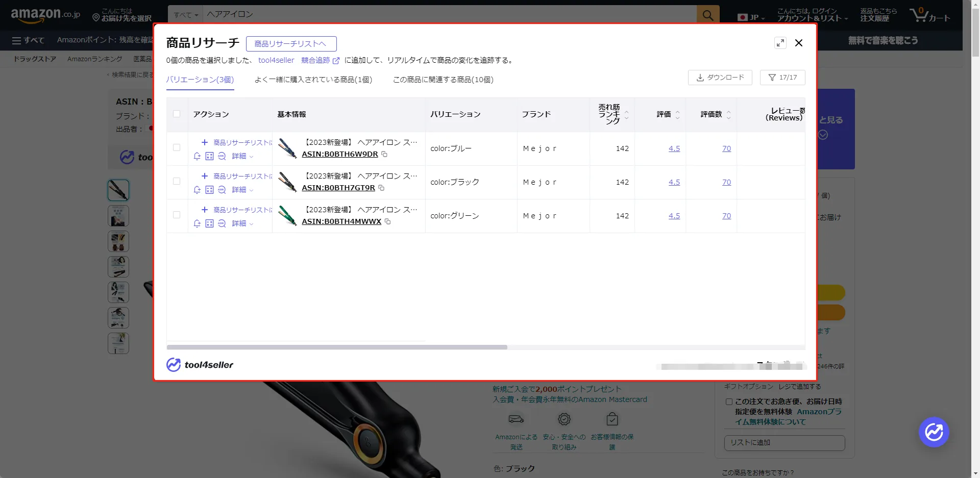
Task: Open the アカウント&リスト dropdown
Action: (x=812, y=15)
